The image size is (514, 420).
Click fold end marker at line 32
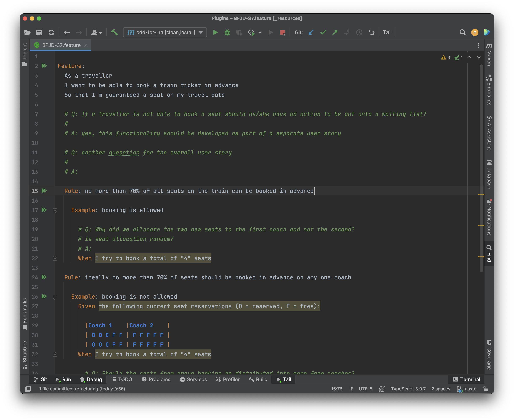(55, 354)
